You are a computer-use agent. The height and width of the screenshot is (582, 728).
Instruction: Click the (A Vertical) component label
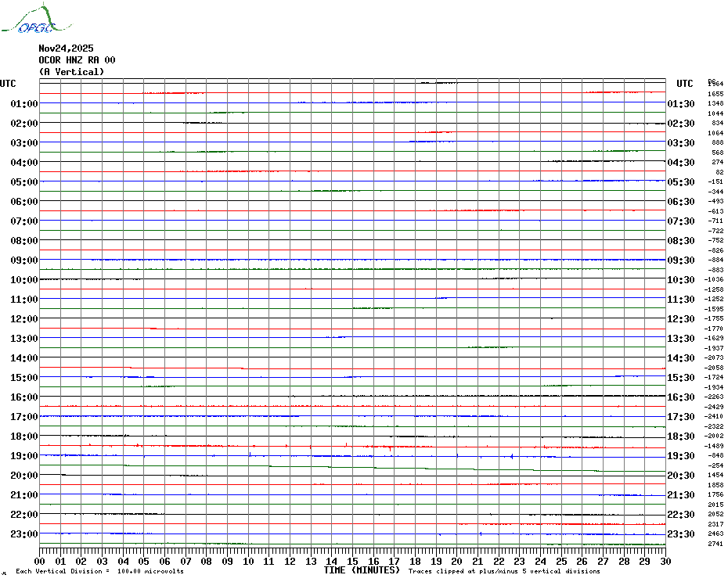pos(71,72)
